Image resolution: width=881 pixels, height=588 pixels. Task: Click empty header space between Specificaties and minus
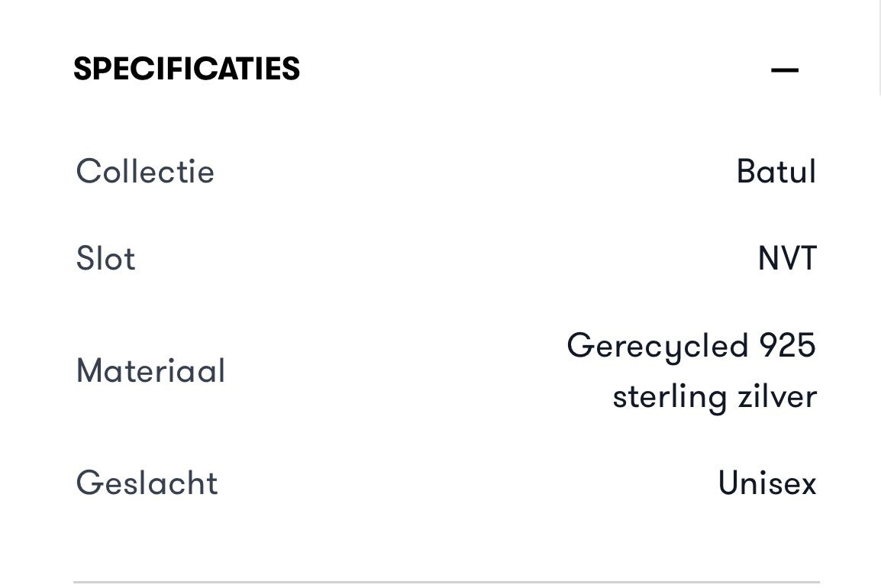pyautogui.click(x=534, y=69)
